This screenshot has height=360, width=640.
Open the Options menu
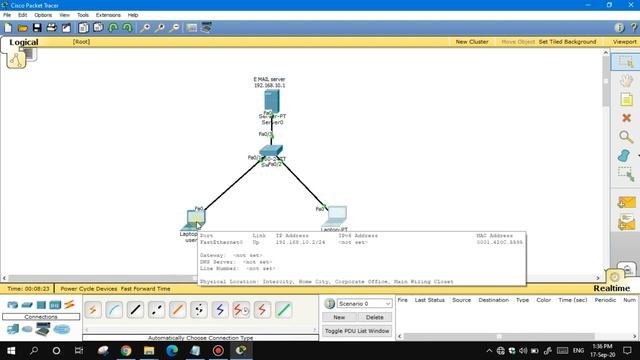click(43, 15)
